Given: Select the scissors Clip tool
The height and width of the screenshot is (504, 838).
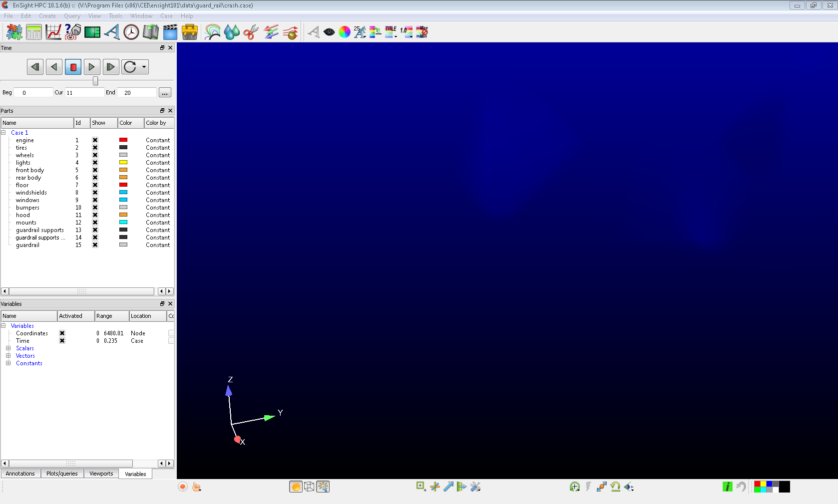Looking at the screenshot, I should (251, 32).
